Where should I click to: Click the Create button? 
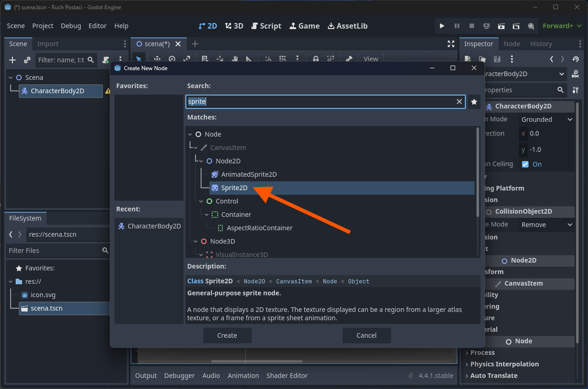point(227,335)
